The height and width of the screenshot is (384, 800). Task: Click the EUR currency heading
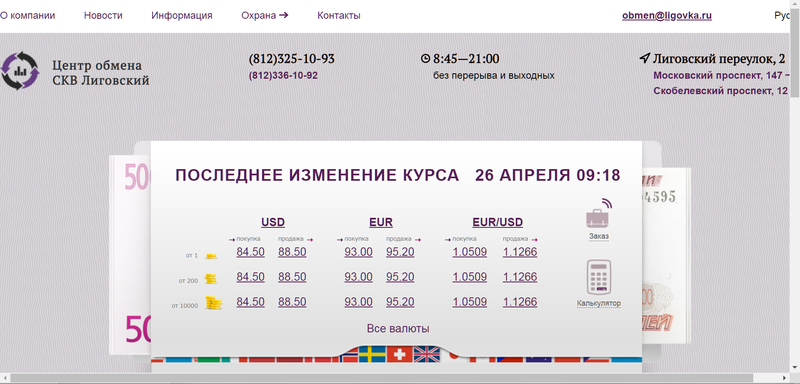click(x=381, y=222)
